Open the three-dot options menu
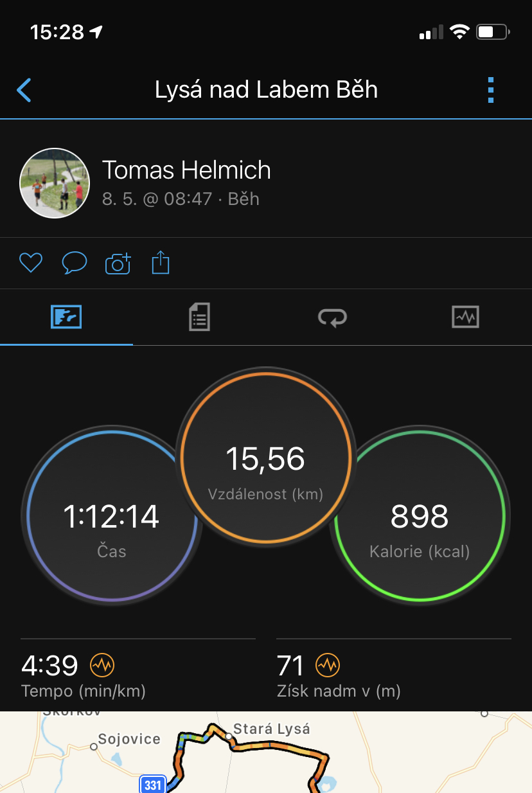 491,91
